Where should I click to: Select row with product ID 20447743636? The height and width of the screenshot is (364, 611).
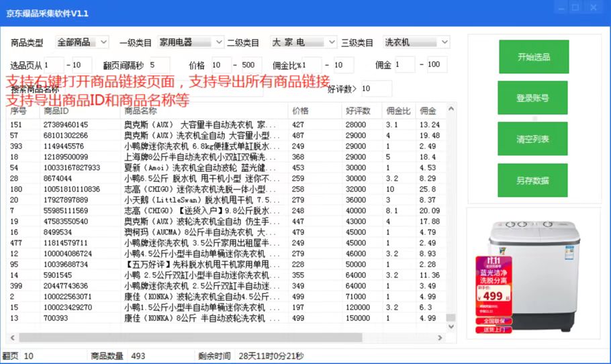(x=226, y=285)
